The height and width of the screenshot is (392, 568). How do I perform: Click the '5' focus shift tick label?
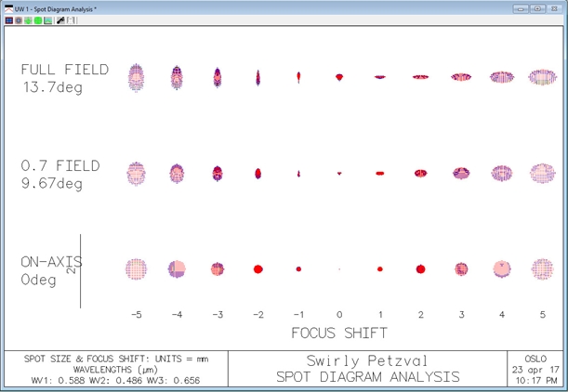543,315
